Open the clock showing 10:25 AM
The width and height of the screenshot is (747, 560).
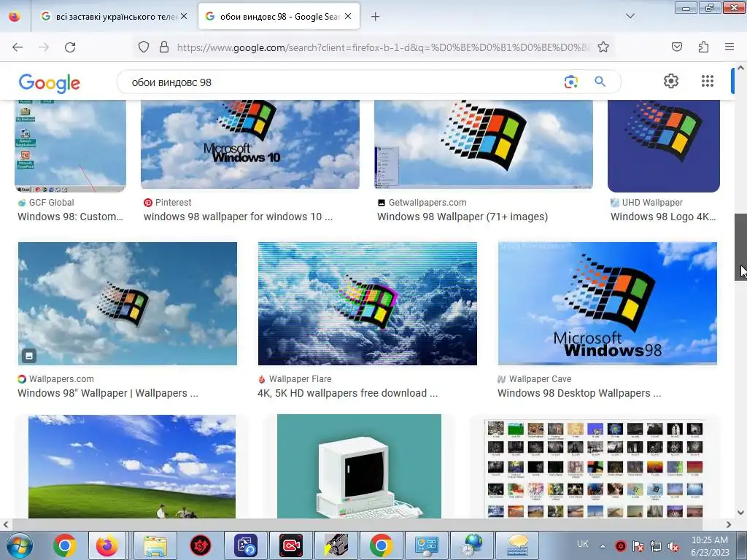coord(710,545)
